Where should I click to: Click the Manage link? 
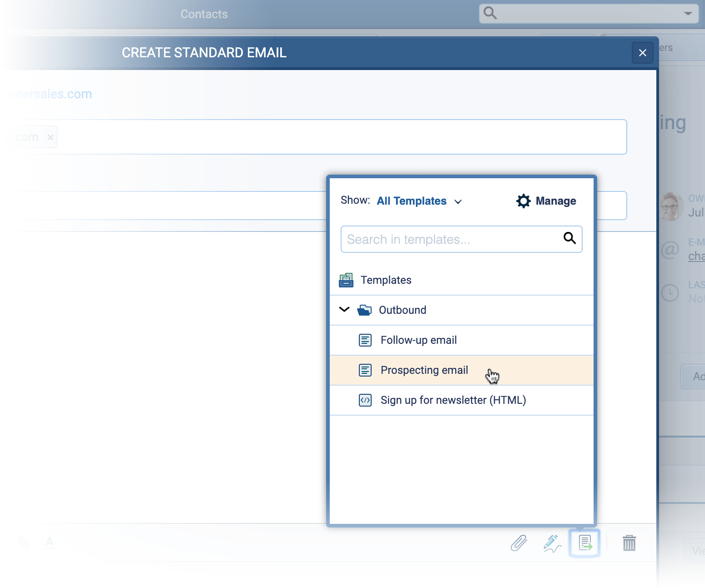(555, 201)
